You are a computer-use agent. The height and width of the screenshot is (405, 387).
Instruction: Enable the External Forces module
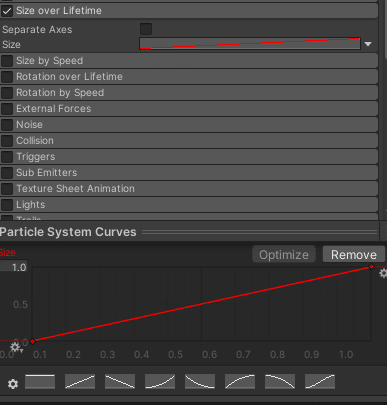coord(7,109)
